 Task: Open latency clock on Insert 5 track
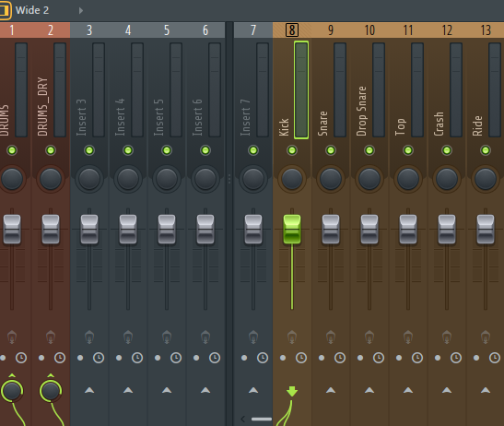pyautogui.click(x=176, y=358)
